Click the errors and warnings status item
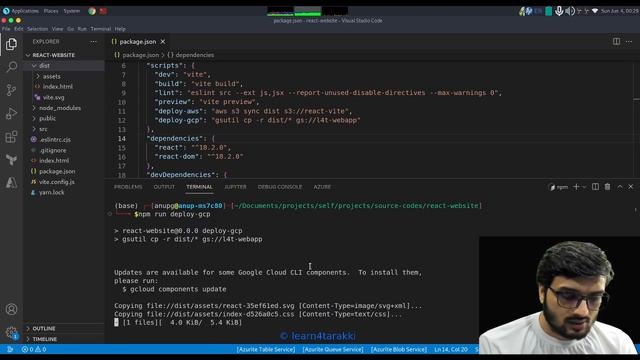 click(x=34, y=349)
